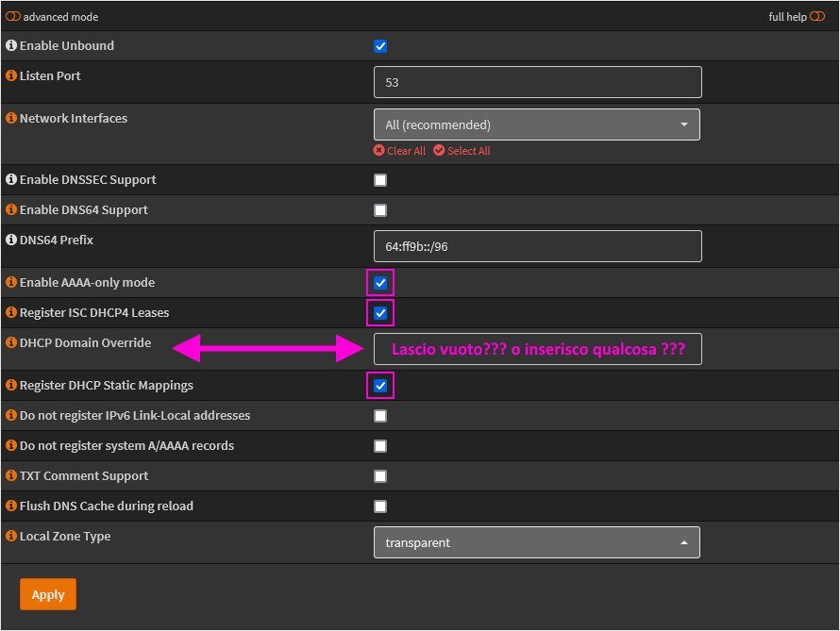Image resolution: width=840 pixels, height=631 pixels.
Task: Click Select All link
Action: pyautogui.click(x=462, y=151)
